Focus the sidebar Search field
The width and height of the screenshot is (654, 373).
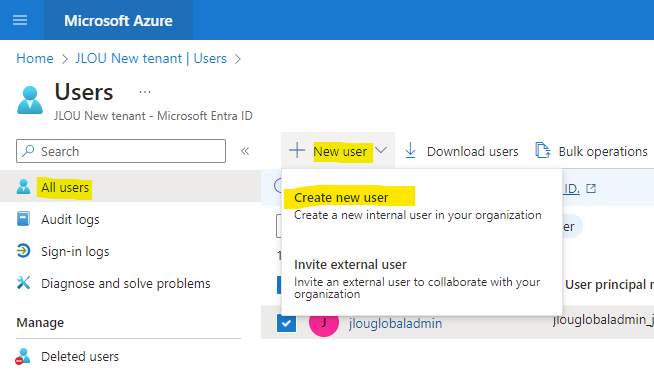coord(121,151)
